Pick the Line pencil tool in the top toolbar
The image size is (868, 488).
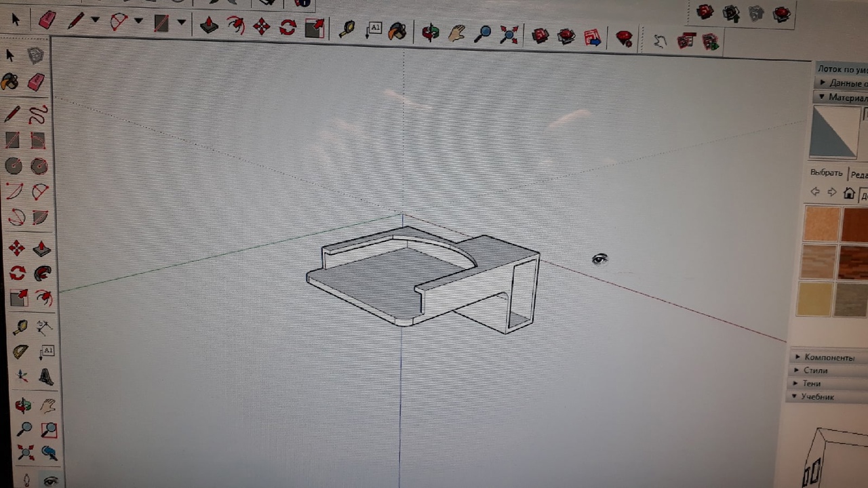click(75, 21)
